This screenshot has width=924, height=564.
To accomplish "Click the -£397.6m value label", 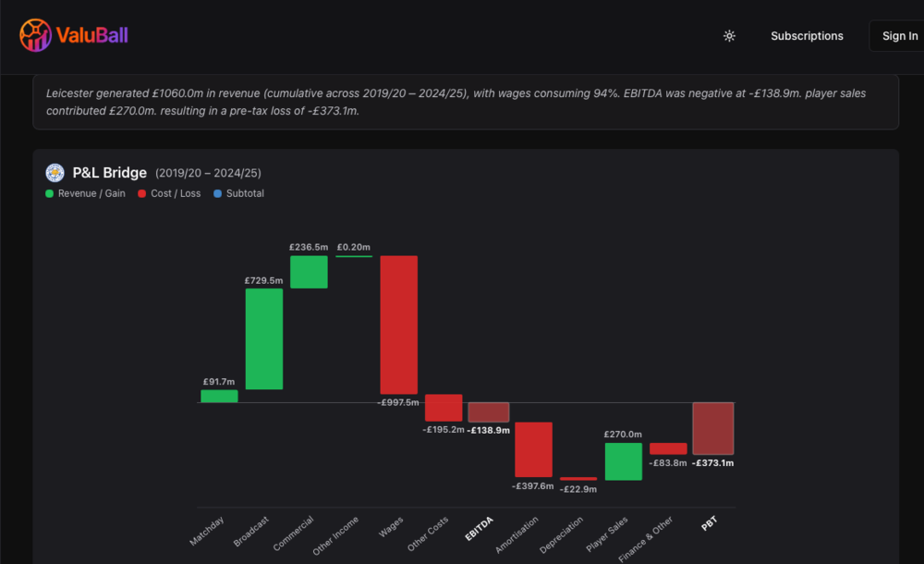I will click(533, 486).
